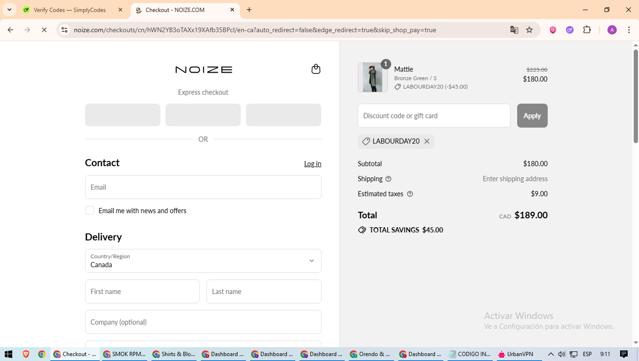
Task: Switch to Checkout taskbar window
Action: 75,354
